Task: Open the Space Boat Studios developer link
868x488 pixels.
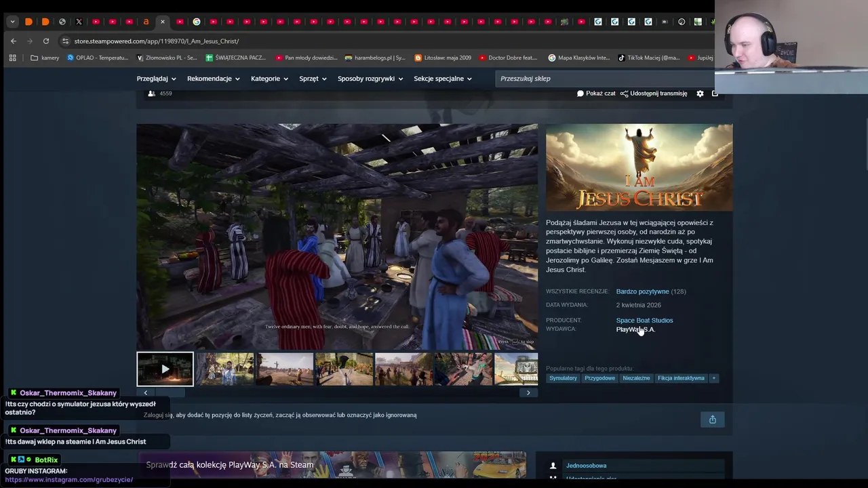Action: click(x=644, y=321)
